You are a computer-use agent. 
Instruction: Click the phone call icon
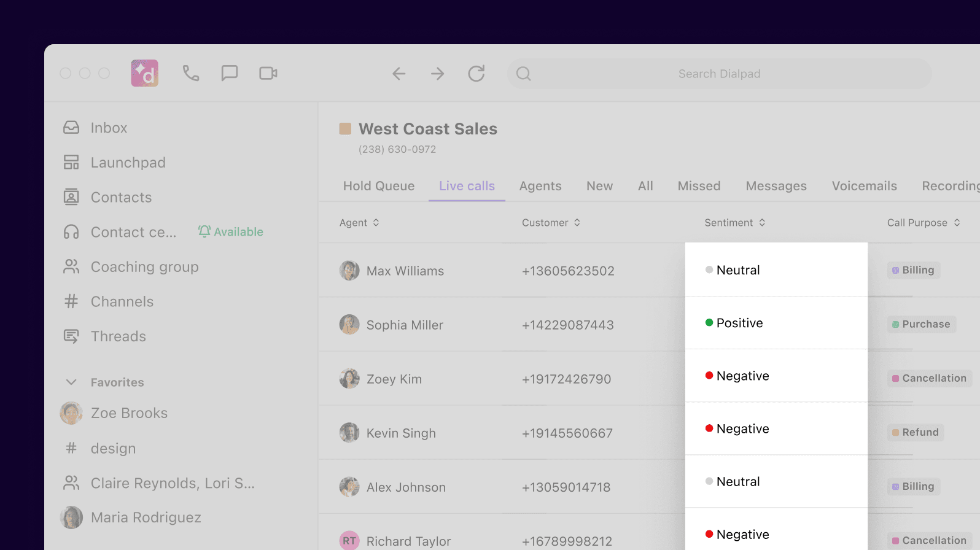[190, 74]
